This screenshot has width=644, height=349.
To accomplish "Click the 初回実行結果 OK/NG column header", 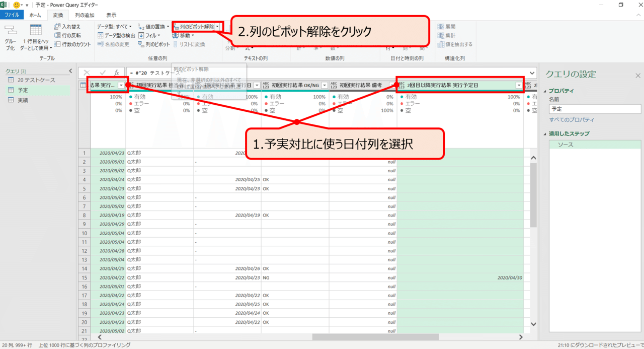I will coord(295,86).
